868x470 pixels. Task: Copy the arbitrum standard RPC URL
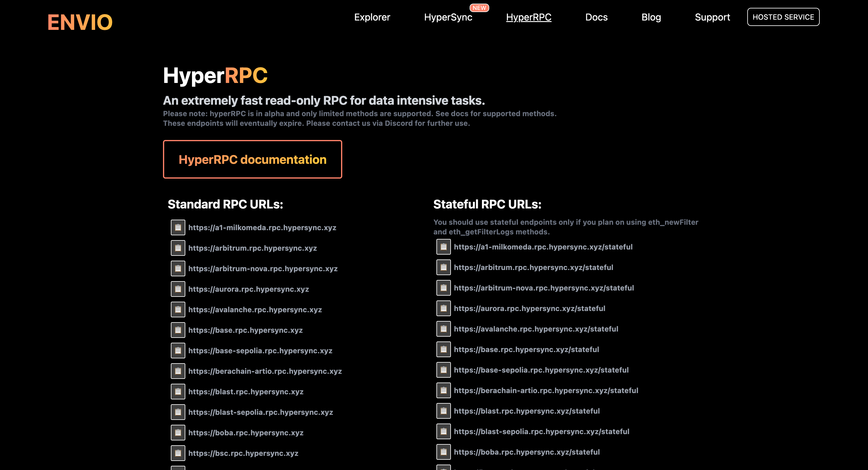click(178, 248)
